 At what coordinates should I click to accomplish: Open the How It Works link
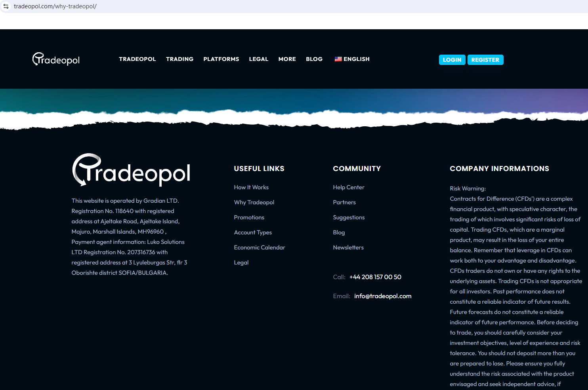point(251,187)
